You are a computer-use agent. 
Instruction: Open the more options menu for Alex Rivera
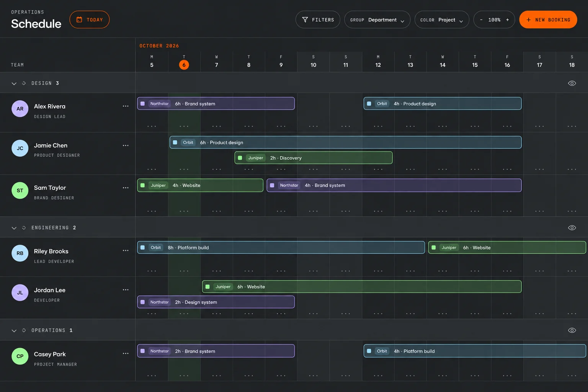point(126,106)
